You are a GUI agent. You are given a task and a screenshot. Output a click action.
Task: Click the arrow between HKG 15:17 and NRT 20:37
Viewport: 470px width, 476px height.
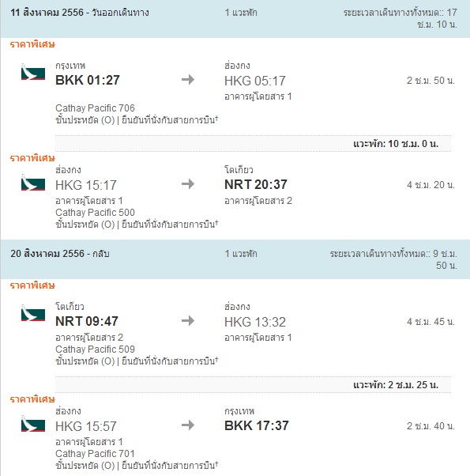(188, 184)
